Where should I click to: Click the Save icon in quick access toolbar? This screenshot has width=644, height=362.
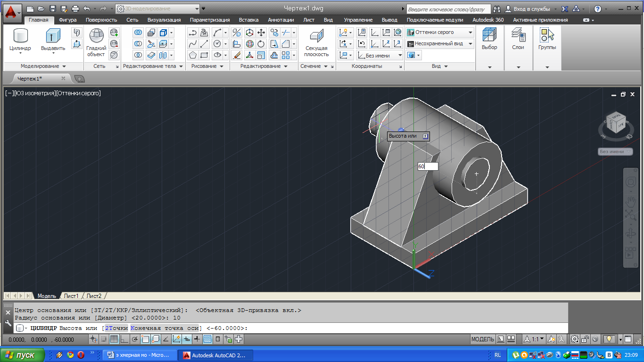coord(53,8)
